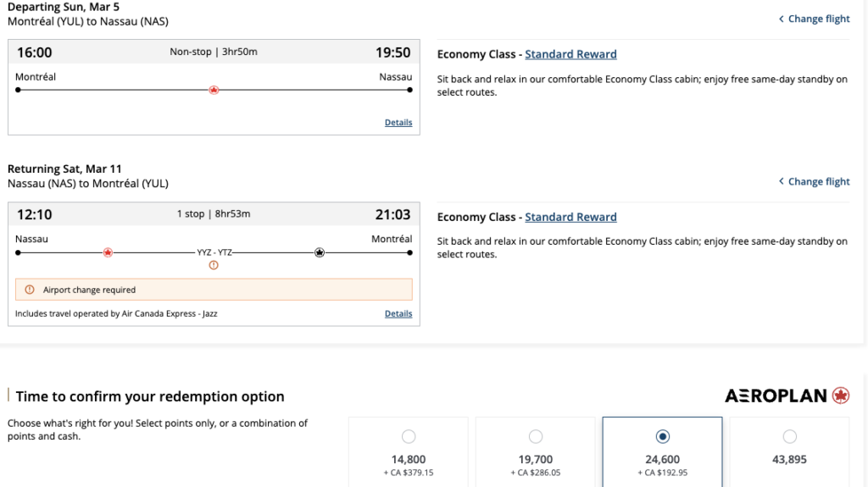Click the red Air Canada icon on the return flight's first segment
The image size is (868, 487).
click(108, 252)
